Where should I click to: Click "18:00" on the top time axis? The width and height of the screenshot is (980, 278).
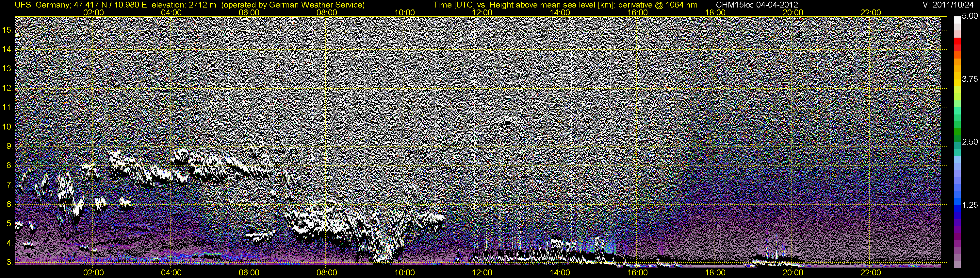pyautogui.click(x=715, y=12)
